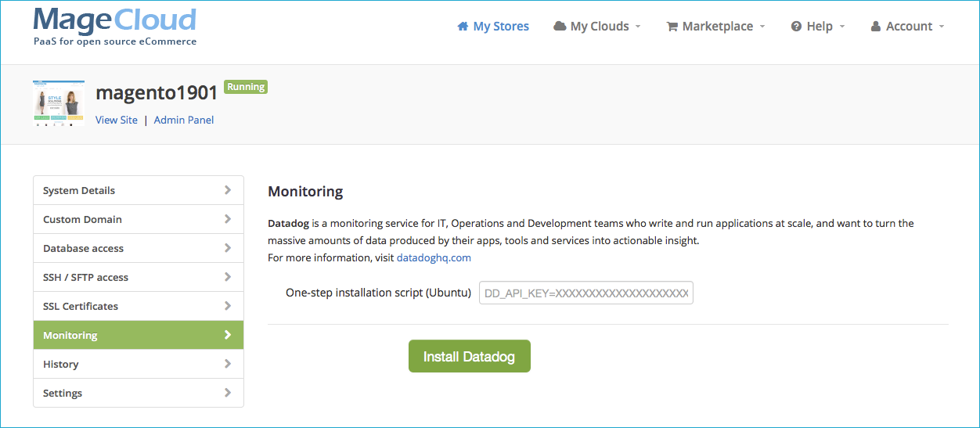Click the DD_API_KEY installation script field
The width and height of the screenshot is (980, 428).
point(586,293)
